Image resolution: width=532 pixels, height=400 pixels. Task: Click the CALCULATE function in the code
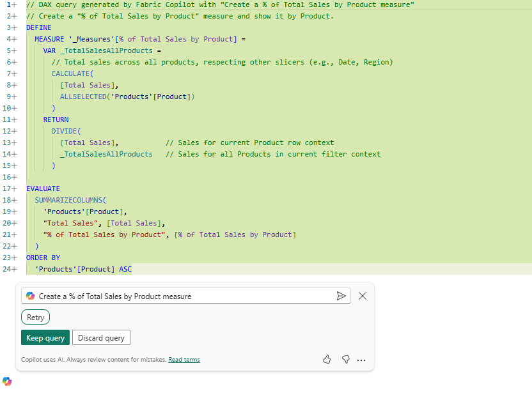click(72, 73)
